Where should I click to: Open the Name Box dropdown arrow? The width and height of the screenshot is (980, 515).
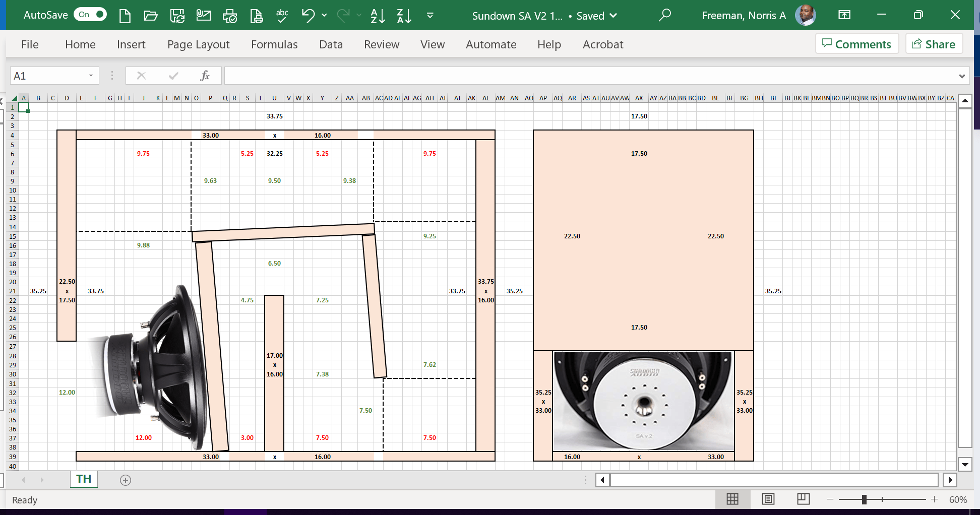(91, 76)
